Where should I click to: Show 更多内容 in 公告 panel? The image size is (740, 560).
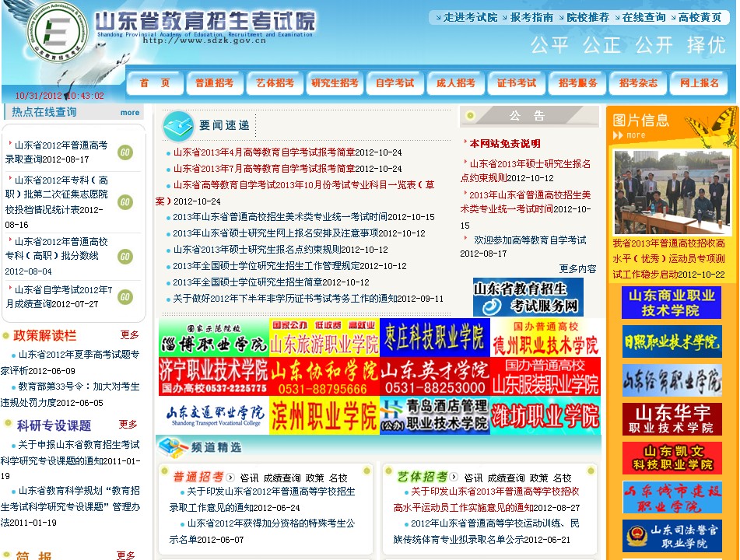pos(577,269)
